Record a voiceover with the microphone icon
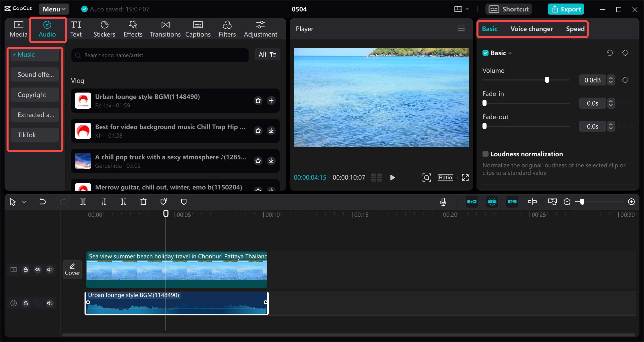This screenshot has width=644, height=342. pos(443,201)
